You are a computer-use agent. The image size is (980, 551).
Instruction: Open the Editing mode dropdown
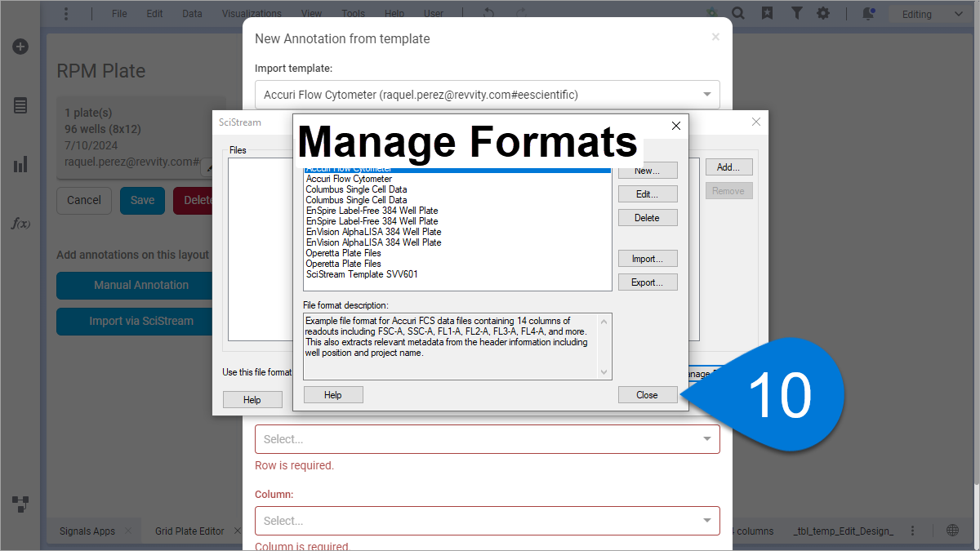pyautogui.click(x=933, y=14)
